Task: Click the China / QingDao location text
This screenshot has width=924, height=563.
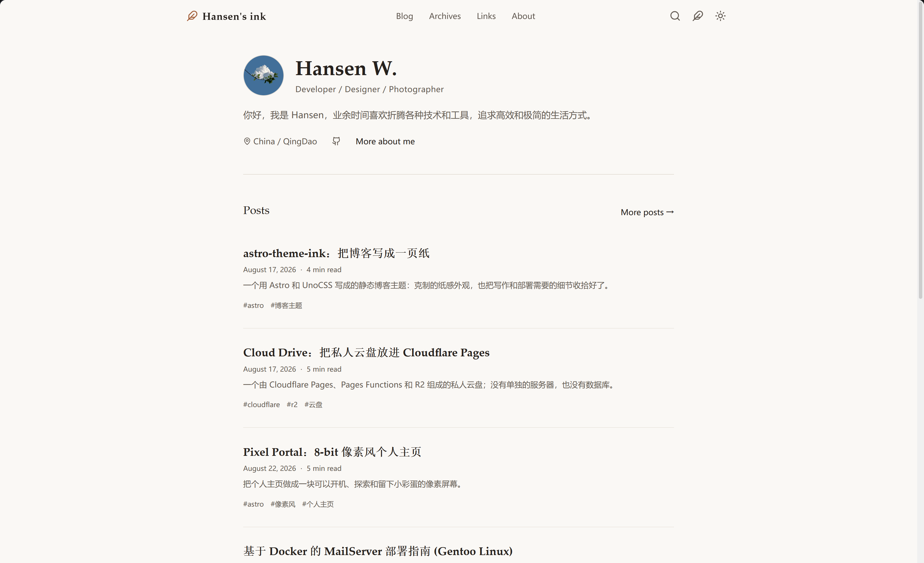Action: pos(285,141)
